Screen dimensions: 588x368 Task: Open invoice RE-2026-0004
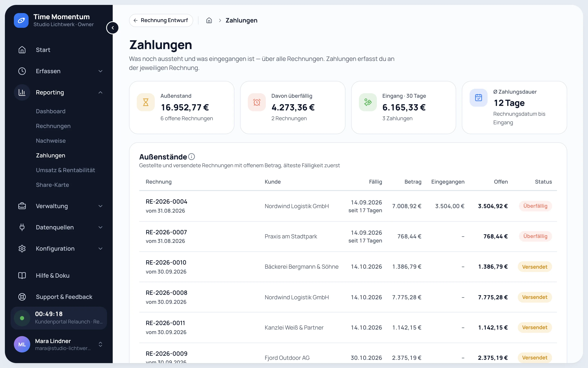166,202
